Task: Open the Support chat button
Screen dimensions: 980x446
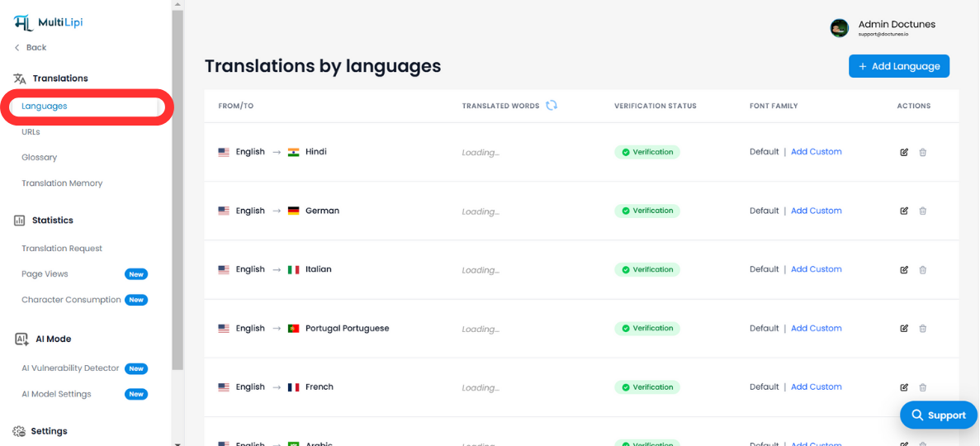Action: [x=938, y=415]
